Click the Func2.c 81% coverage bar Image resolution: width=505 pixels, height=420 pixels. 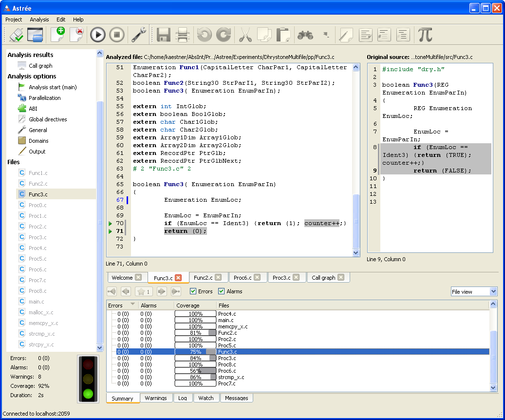pyautogui.click(x=195, y=333)
